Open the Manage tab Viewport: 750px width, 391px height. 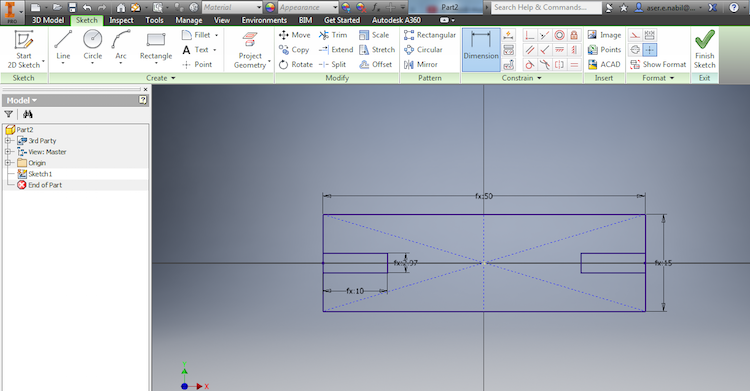[188, 20]
